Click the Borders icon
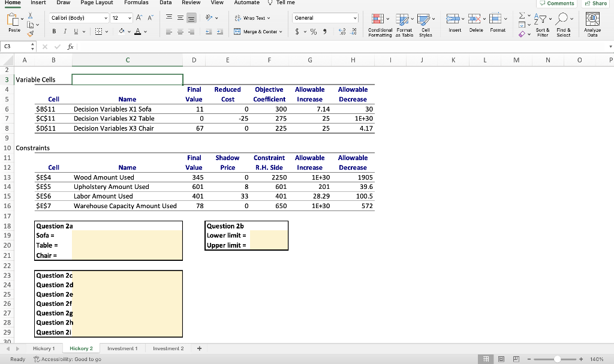The image size is (614, 364). (x=99, y=31)
